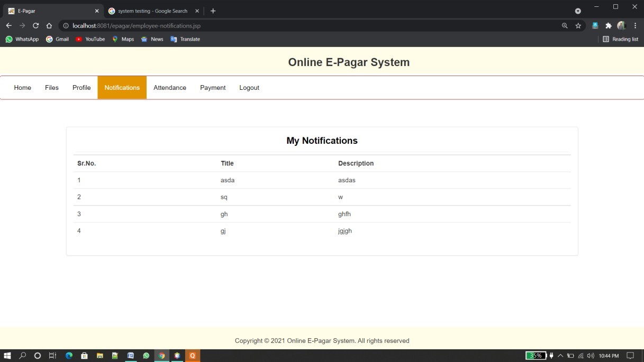Open the Attendance tab in the navigation
The height and width of the screenshot is (362, 644).
click(169, 87)
